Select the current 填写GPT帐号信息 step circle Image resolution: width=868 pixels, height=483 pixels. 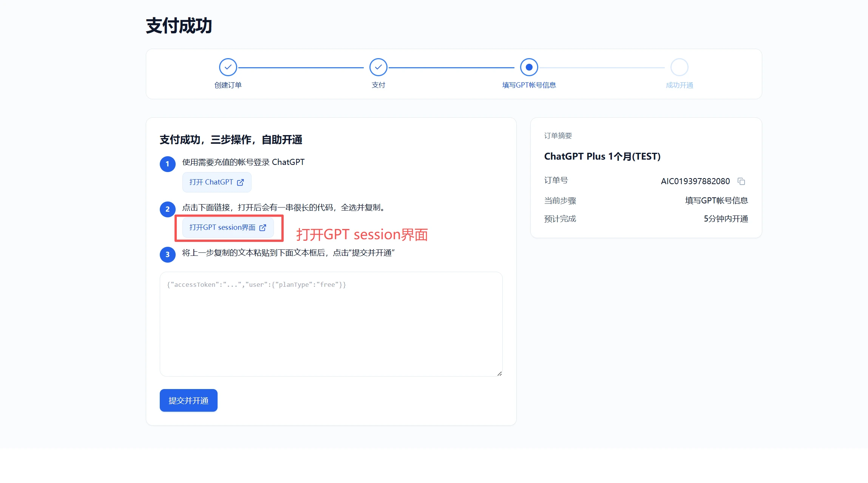pyautogui.click(x=529, y=67)
